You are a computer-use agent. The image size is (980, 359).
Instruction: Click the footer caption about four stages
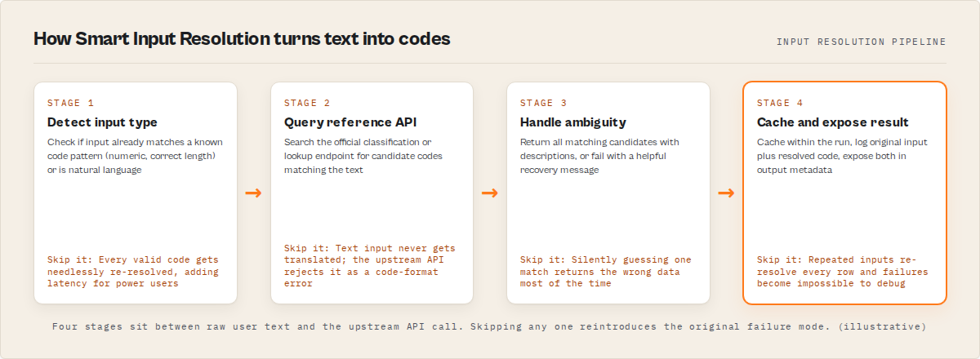pos(489,326)
